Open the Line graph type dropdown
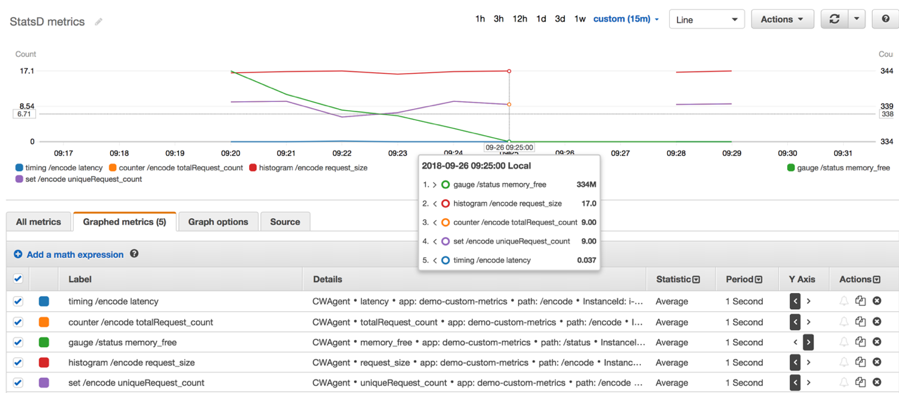The height and width of the screenshot is (393, 899). 706,19
